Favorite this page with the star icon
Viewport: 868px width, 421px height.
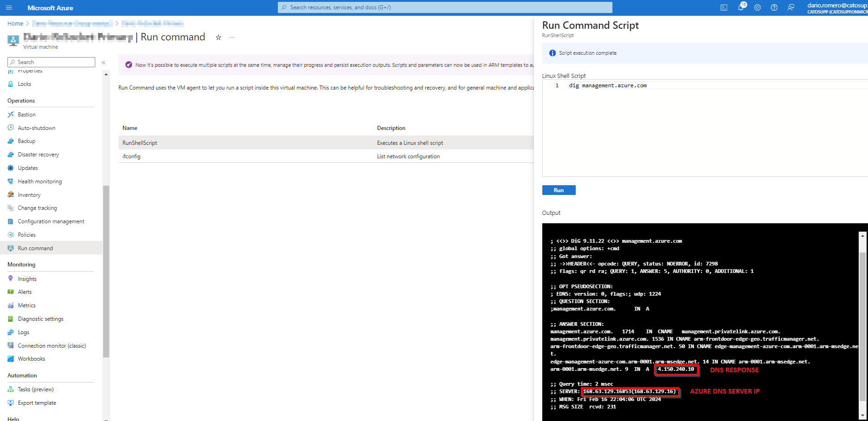coord(218,38)
